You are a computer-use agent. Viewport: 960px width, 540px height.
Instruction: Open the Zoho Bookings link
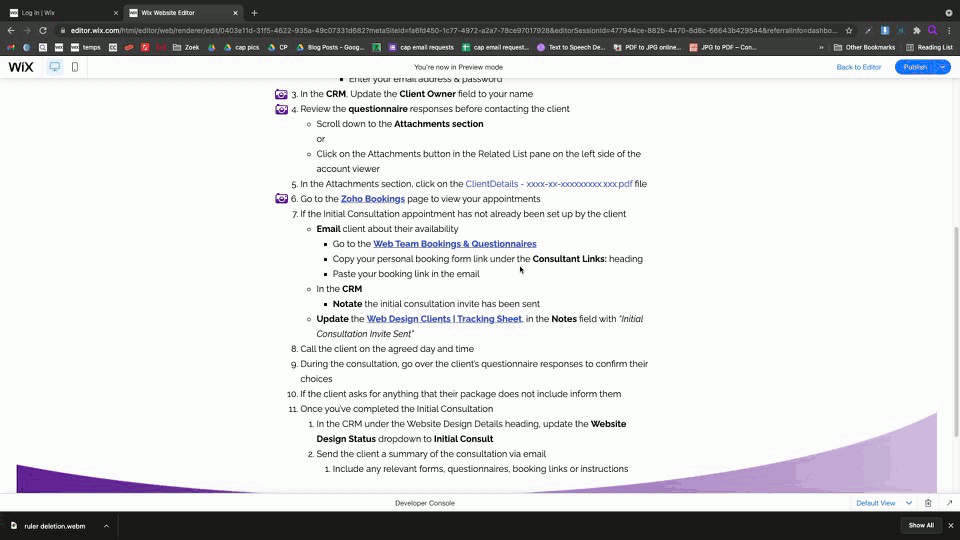tap(372, 199)
